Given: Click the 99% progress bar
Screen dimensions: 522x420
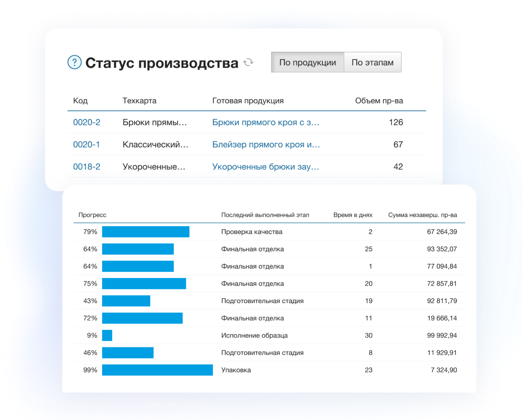Looking at the screenshot, I should click(x=157, y=370).
